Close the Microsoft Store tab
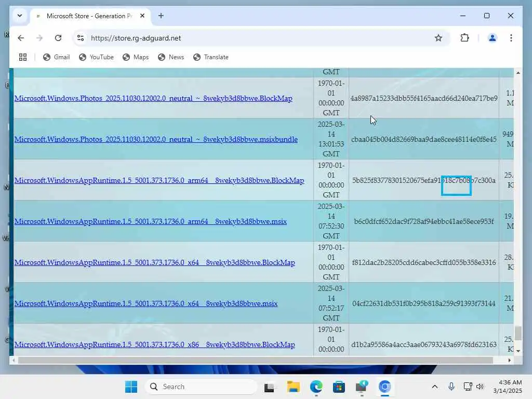This screenshot has width=532, height=399. pyautogui.click(x=142, y=16)
